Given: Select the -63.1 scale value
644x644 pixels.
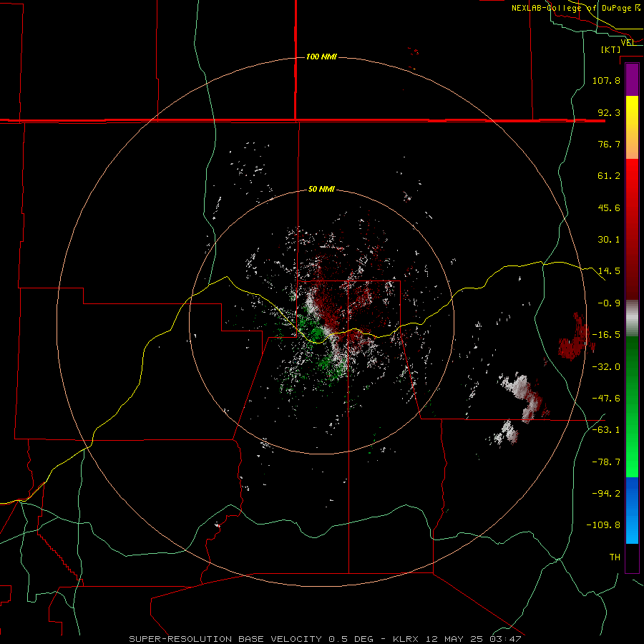Looking at the screenshot, I should 606,430.
